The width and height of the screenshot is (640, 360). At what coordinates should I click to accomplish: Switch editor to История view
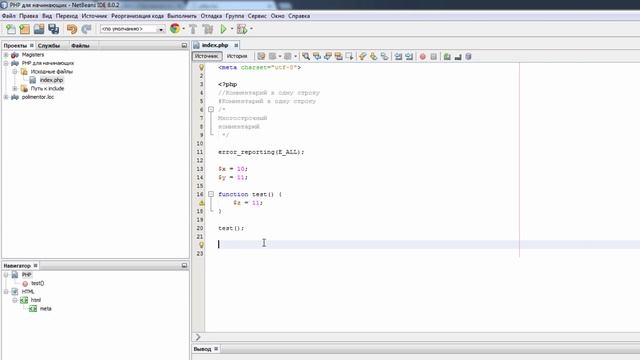237,56
